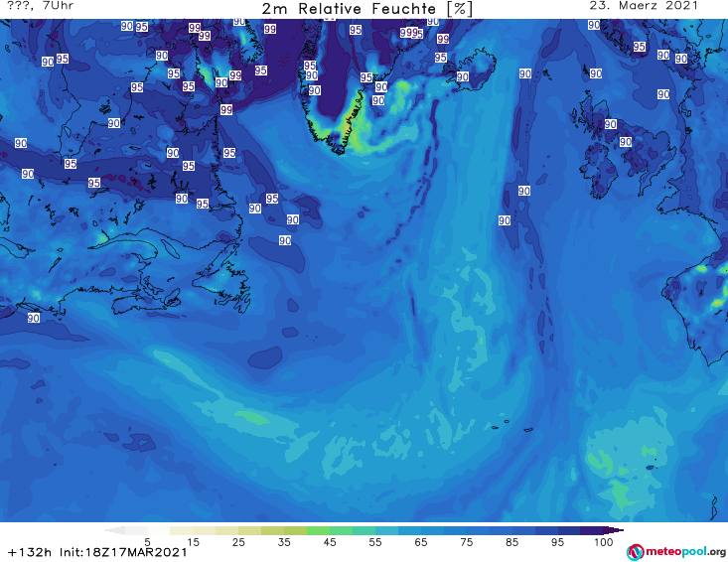Click the '95' tick label on the color scale
This screenshot has height=562, width=728.
click(557, 542)
